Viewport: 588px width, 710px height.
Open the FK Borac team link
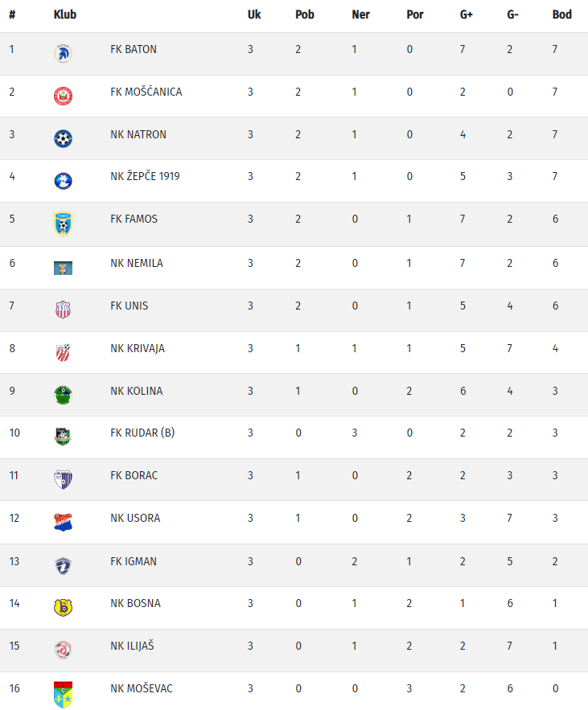pyautogui.click(x=134, y=475)
